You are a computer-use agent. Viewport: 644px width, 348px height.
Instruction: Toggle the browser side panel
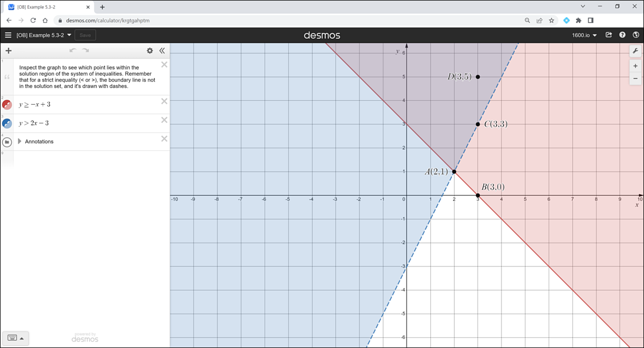(x=590, y=20)
